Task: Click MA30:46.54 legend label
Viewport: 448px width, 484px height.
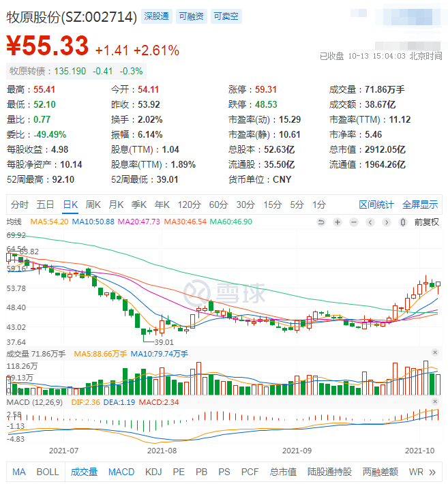Action: [185, 222]
